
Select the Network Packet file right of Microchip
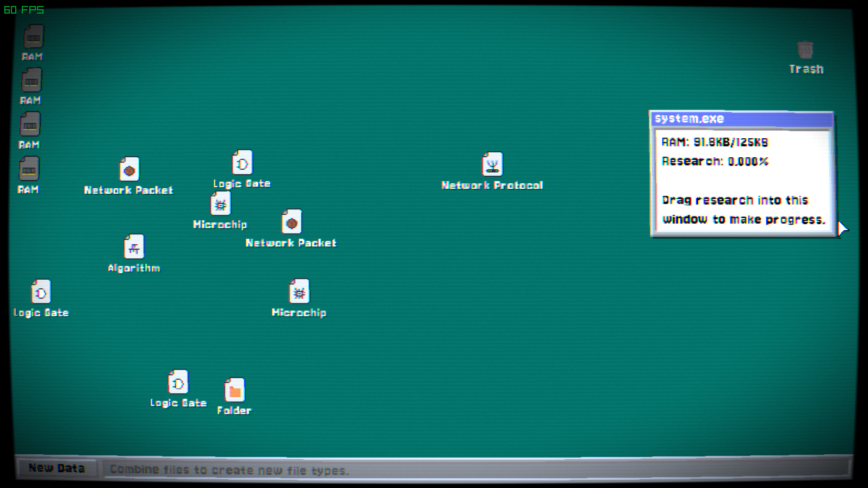pyautogui.click(x=292, y=222)
